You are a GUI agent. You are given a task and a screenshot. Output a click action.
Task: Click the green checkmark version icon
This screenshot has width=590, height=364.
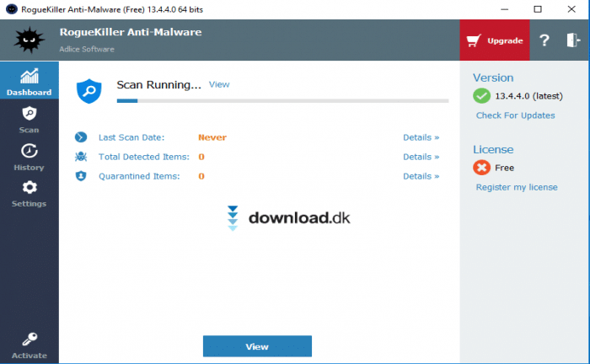tap(481, 96)
